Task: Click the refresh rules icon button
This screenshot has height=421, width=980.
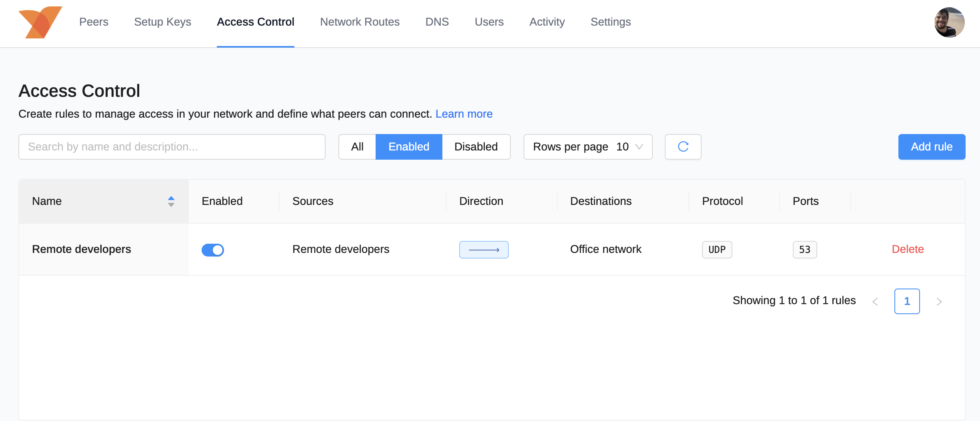Action: click(x=683, y=147)
